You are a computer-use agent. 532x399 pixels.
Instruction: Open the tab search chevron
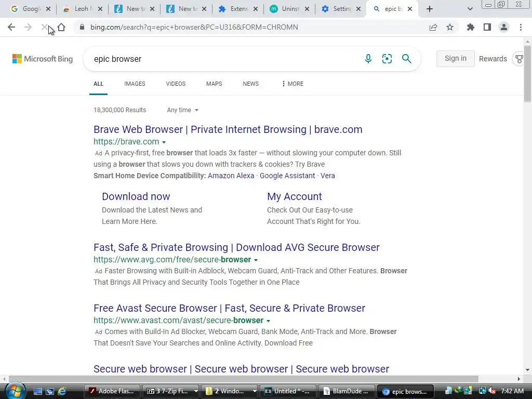click(x=470, y=9)
